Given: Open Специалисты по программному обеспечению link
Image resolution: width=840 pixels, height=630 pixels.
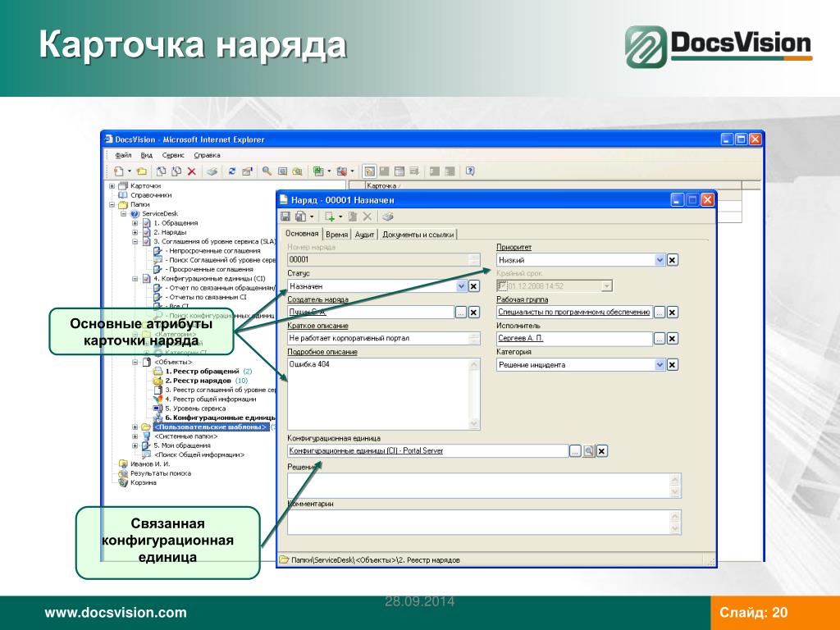Looking at the screenshot, I should click(x=573, y=312).
